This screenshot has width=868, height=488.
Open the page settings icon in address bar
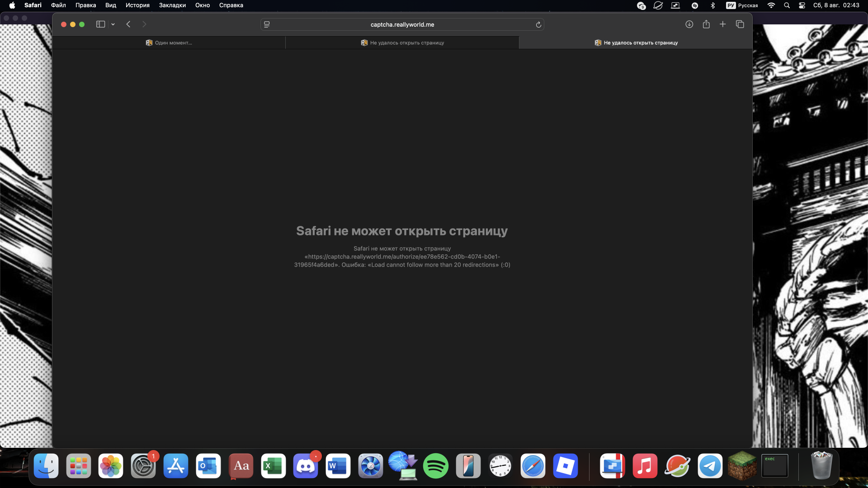click(x=267, y=24)
